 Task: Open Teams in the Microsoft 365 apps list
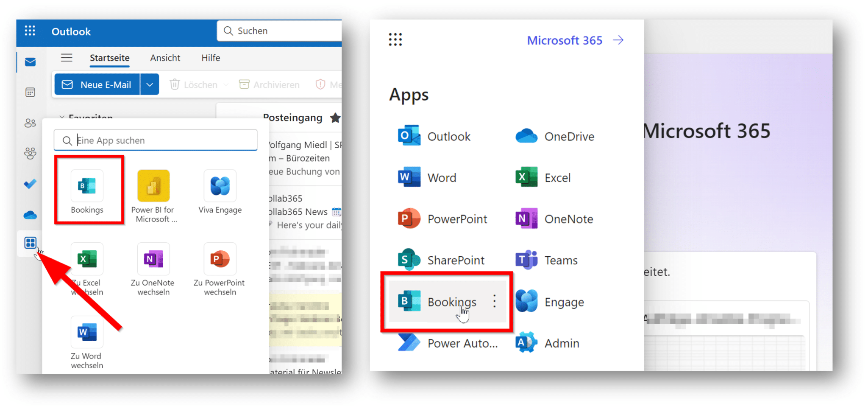click(x=547, y=260)
